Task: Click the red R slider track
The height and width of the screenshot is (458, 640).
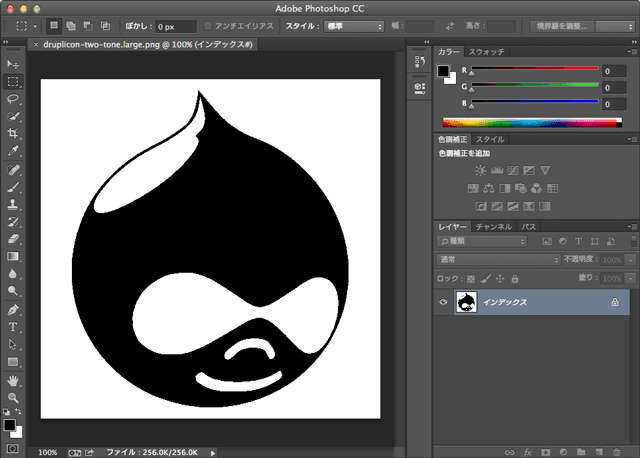Action: [x=535, y=68]
